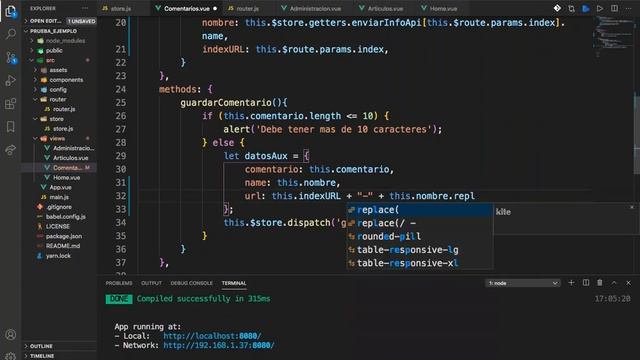Screen dimensions: 640x360
Task: Collapse the router folder
Action: (x=59, y=100)
